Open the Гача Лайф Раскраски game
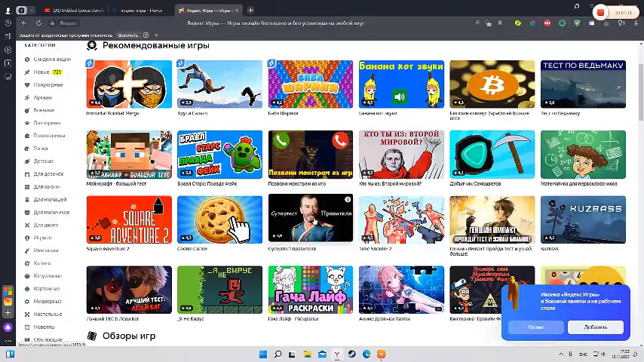 [311, 290]
